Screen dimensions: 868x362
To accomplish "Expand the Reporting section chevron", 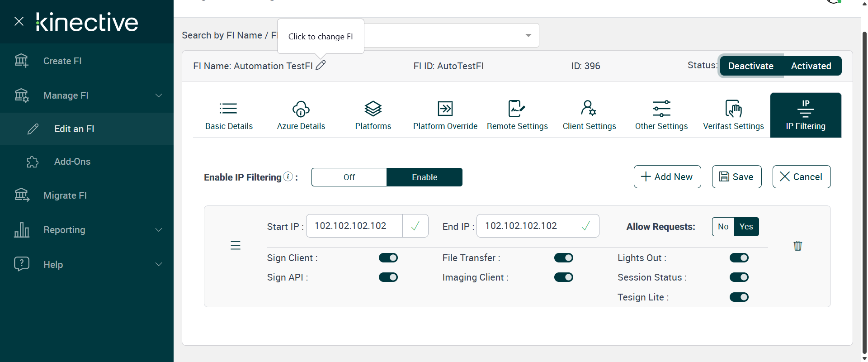I will [x=159, y=230].
